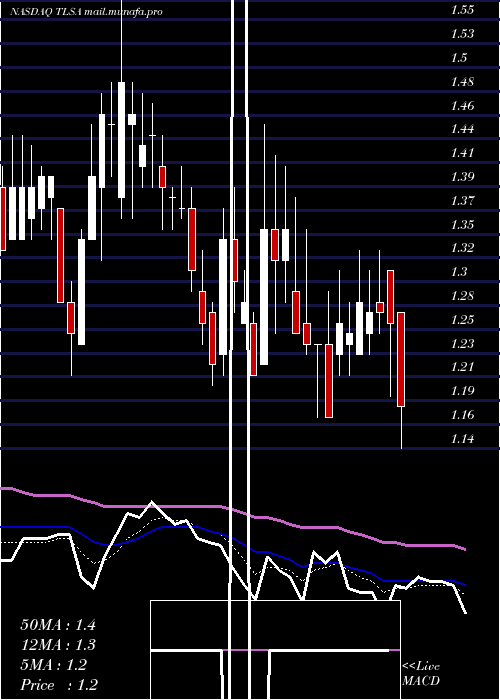Click the 1.46 price axis label
Viewport: 500px width, 700px height.
coord(462,105)
